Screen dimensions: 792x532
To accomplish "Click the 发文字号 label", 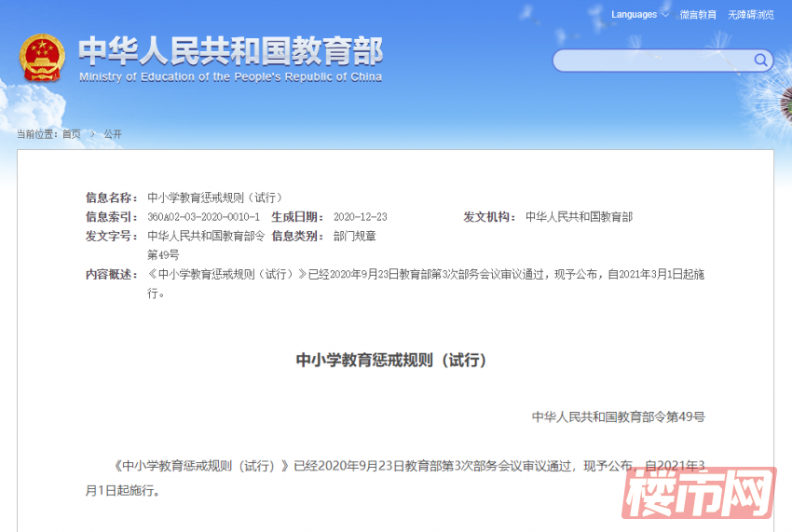I will click(112, 237).
